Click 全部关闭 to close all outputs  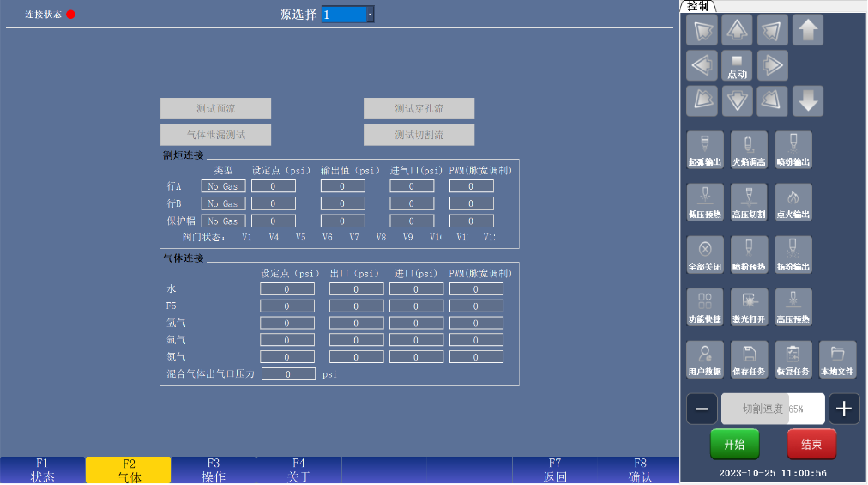[705, 254]
